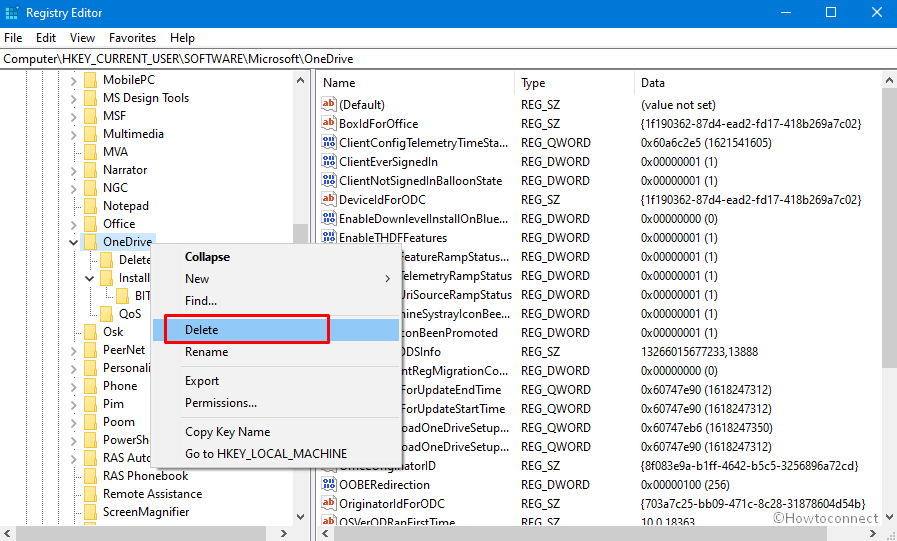Choose Delete from the context menu

click(276, 330)
